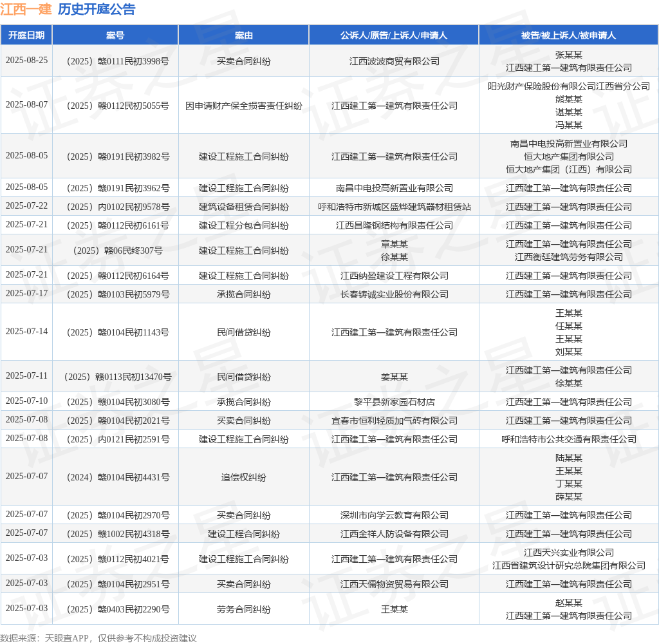Click date cell 2025-07-17

[26, 293]
